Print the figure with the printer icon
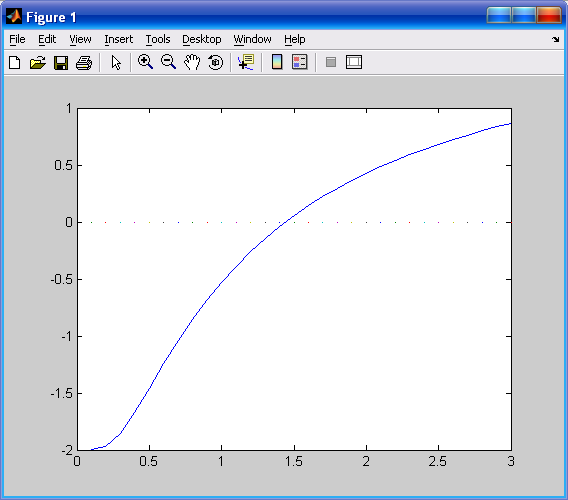Image resolution: width=568 pixels, height=500 pixels. pyautogui.click(x=84, y=62)
